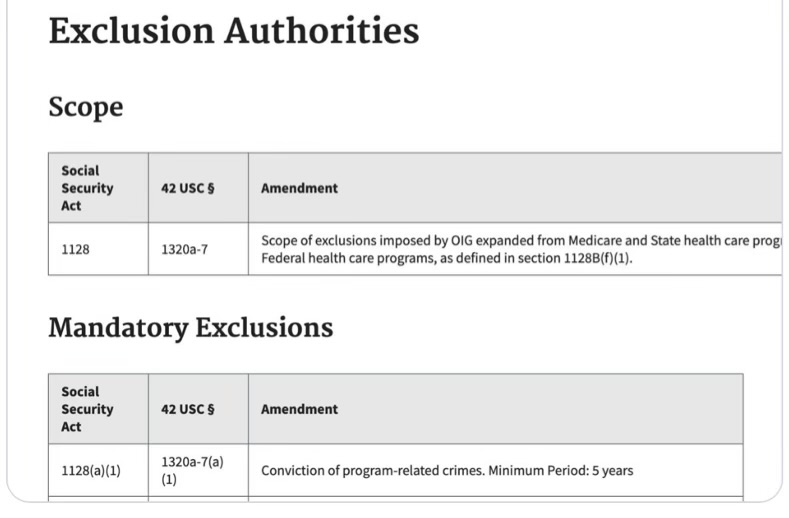The width and height of the screenshot is (789, 518).
Task: Click the "1320a-7" table cell
Action: point(184,249)
